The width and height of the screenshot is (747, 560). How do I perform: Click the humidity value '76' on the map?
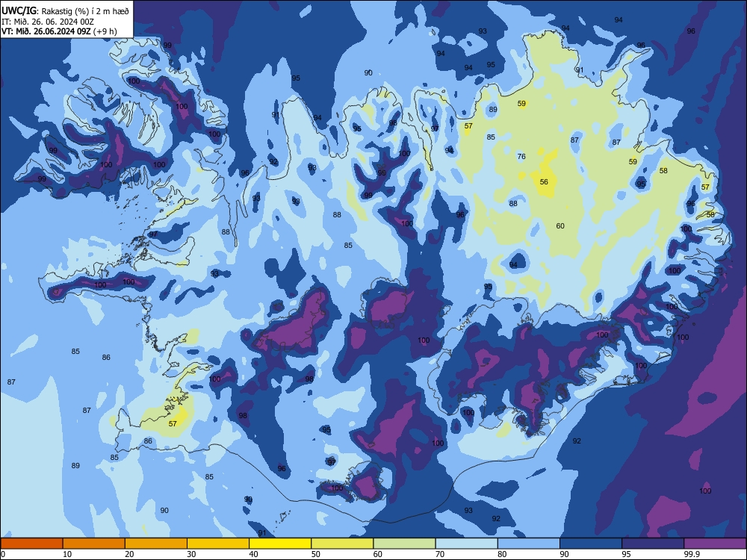[x=521, y=156]
